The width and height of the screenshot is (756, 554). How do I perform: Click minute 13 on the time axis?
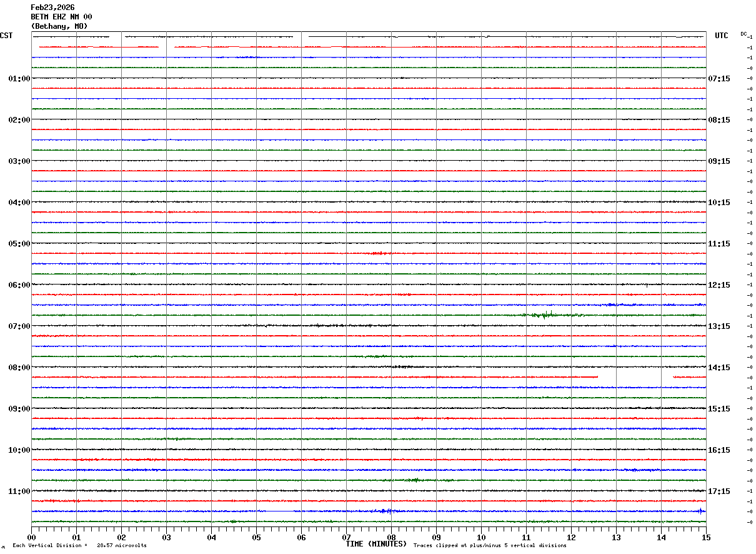pos(616,537)
